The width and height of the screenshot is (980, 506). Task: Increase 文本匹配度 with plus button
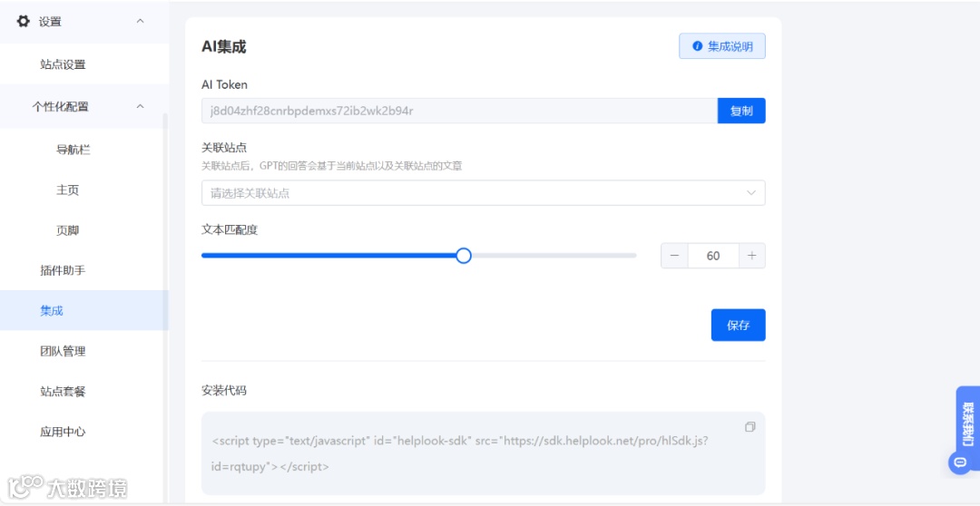click(x=752, y=256)
